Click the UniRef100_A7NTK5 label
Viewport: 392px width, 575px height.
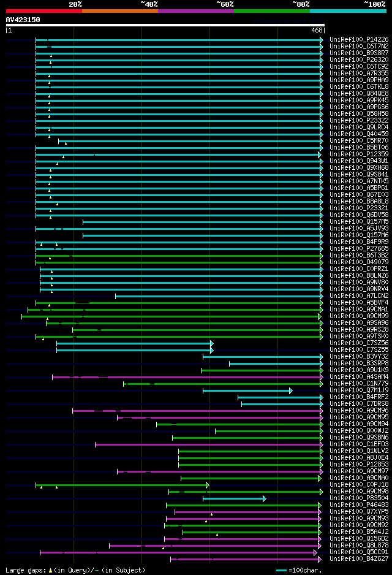(x=359, y=181)
